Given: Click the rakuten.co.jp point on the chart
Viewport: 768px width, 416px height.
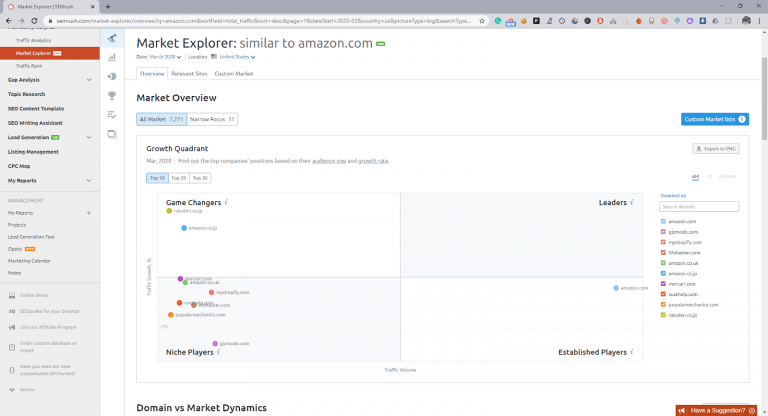Looking at the screenshot, I should coord(169,211).
